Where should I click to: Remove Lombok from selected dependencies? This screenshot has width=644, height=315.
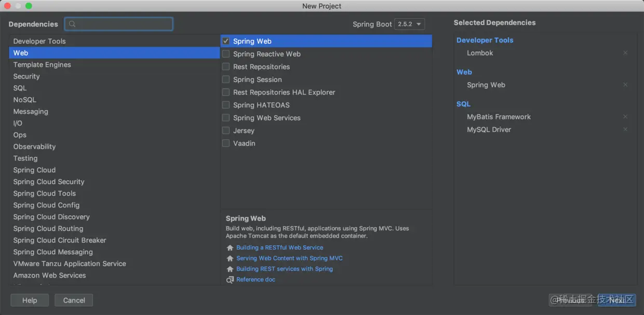point(625,53)
